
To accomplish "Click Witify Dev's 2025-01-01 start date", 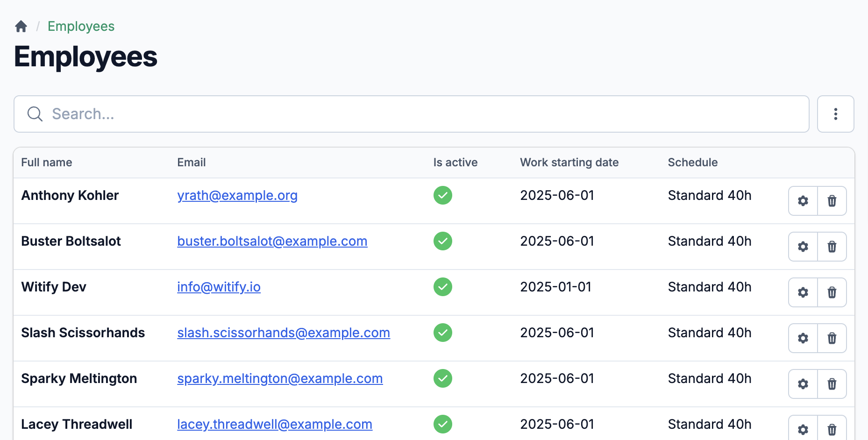I will tap(556, 287).
